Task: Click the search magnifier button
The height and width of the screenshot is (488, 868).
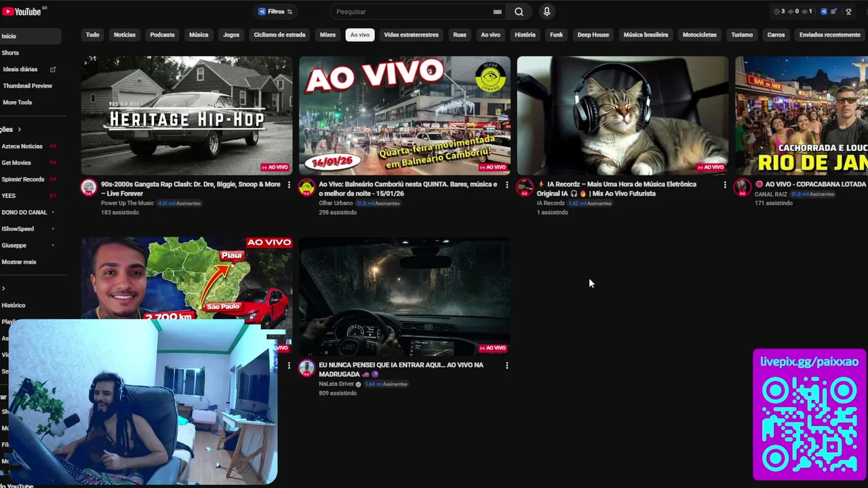Action: (x=519, y=12)
